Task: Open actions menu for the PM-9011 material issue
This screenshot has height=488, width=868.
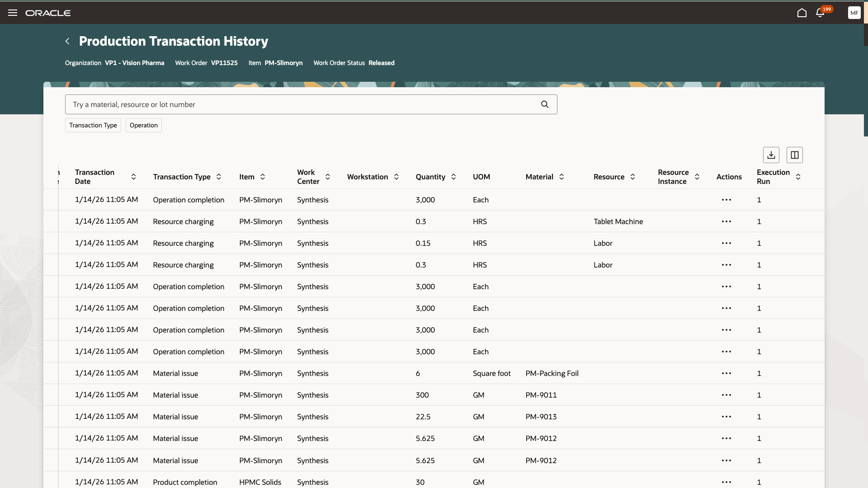Action: click(726, 395)
